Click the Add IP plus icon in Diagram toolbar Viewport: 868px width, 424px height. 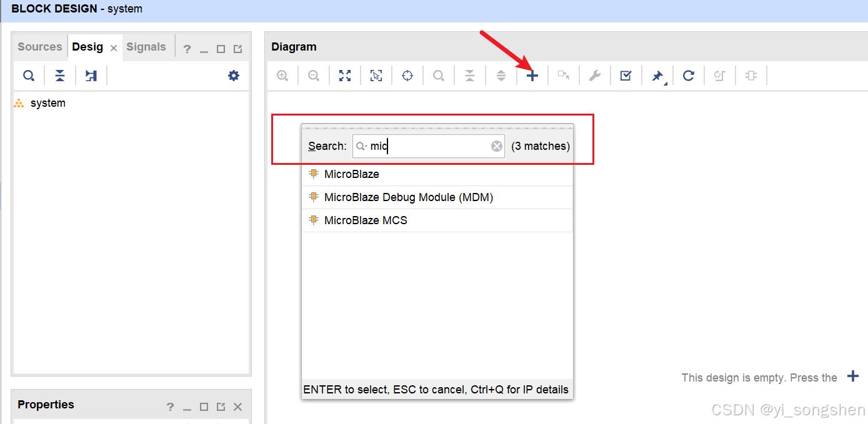pos(532,76)
